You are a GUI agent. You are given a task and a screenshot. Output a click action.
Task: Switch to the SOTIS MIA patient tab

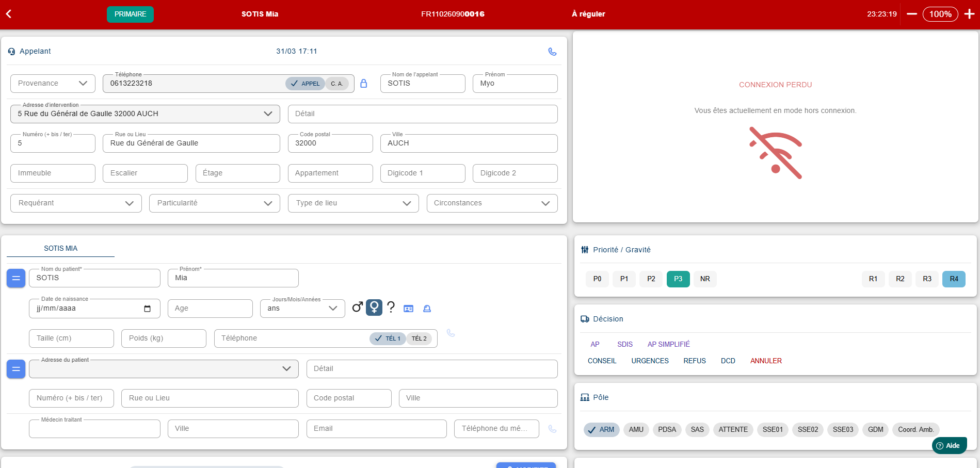point(60,248)
